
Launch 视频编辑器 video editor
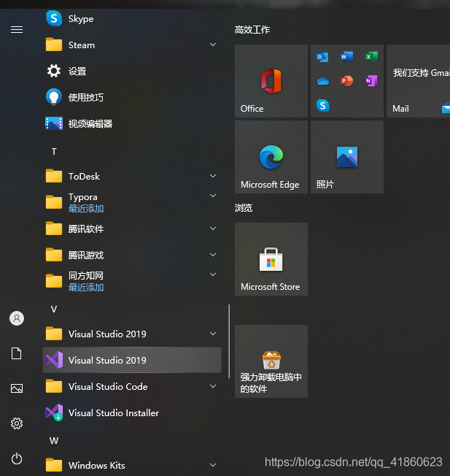tap(132, 124)
